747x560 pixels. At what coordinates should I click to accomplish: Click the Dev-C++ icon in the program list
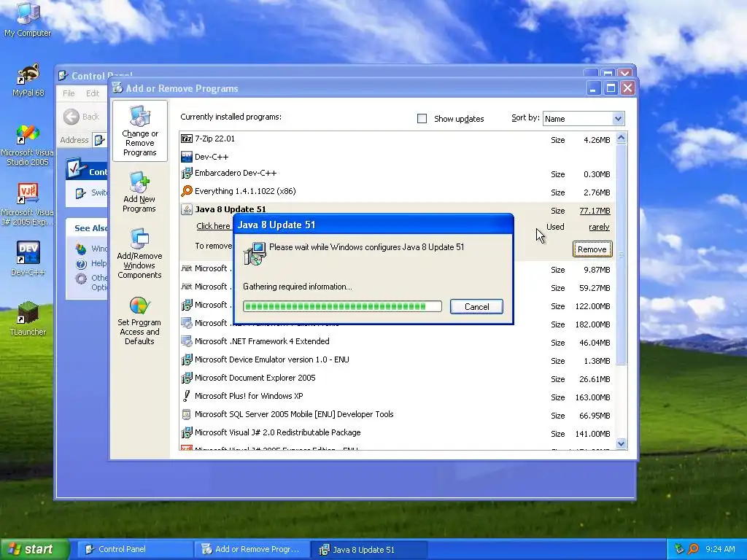(x=187, y=157)
